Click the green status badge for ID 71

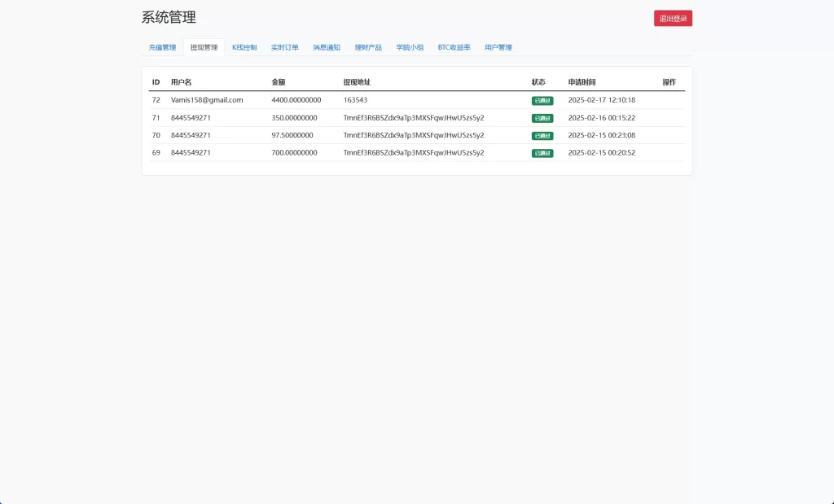542,118
